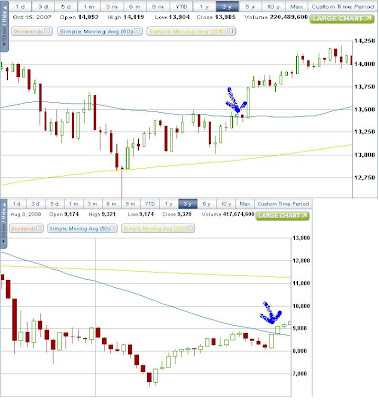Select highlighted 3y tab on 2009 chart

point(188,204)
